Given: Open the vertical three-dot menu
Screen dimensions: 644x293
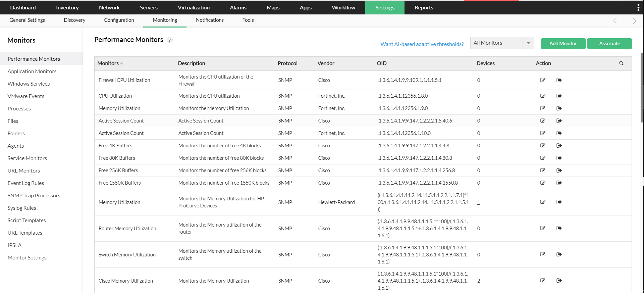Looking at the screenshot, I should click(x=638, y=7).
